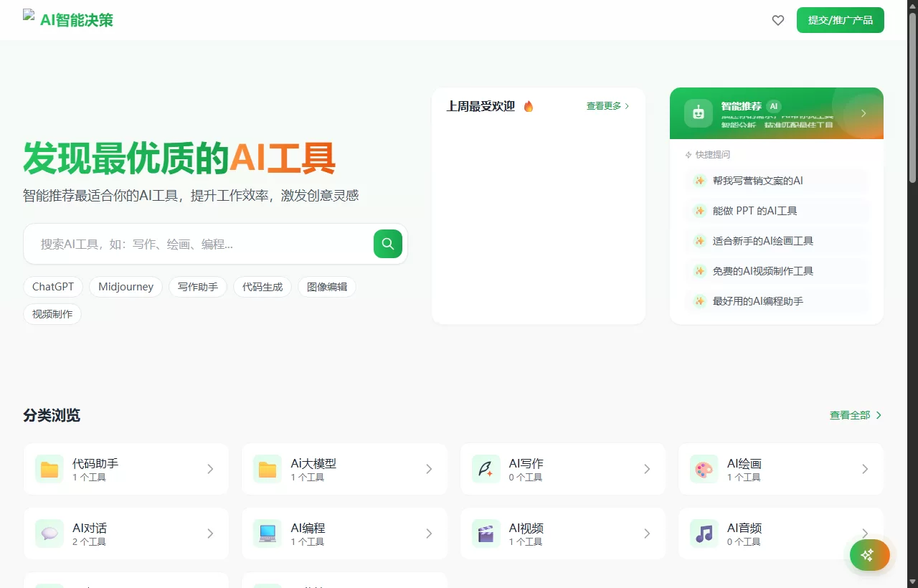This screenshot has width=918, height=588.
Task: Click the sparkle icon beside 能做 PPT 的AI工具
Action: click(700, 211)
